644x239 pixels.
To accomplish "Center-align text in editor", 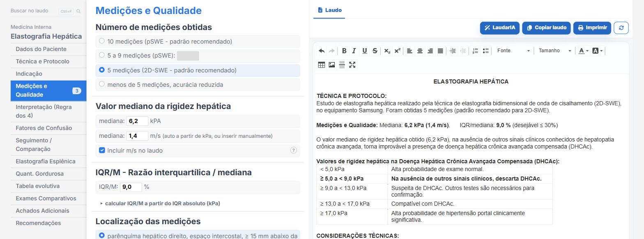I will tap(420, 51).
